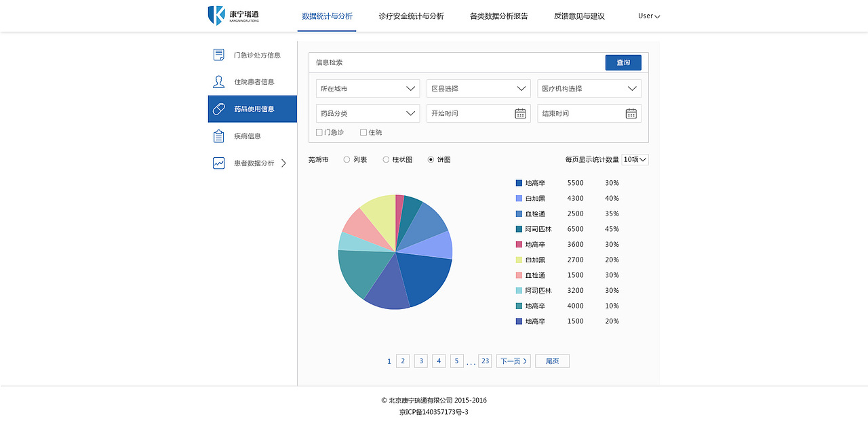
Task: Go to page 2
Action: 403,361
